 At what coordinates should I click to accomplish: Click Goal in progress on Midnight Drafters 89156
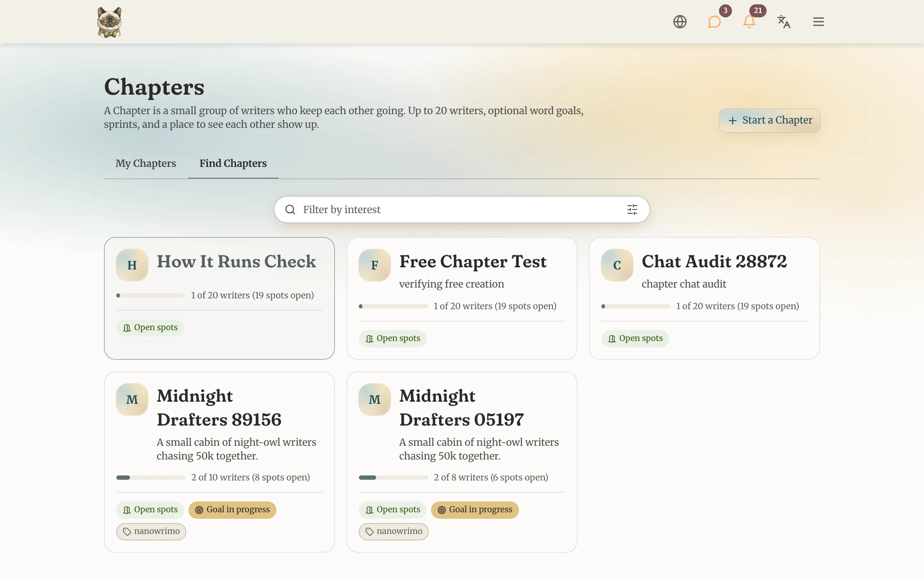(x=232, y=510)
